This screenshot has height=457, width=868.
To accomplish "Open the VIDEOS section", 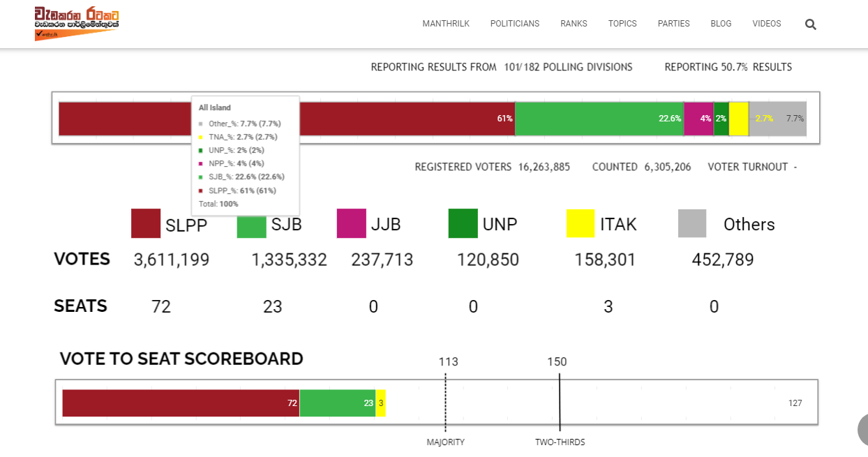I will [767, 24].
